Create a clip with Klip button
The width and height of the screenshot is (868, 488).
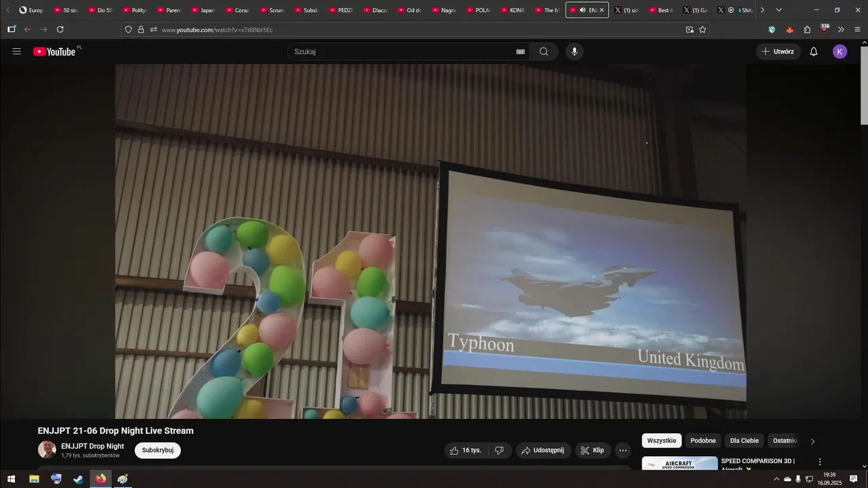(593, 450)
